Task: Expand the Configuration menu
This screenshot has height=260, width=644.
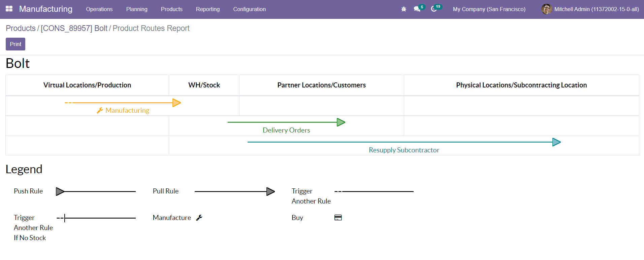Action: point(249,9)
